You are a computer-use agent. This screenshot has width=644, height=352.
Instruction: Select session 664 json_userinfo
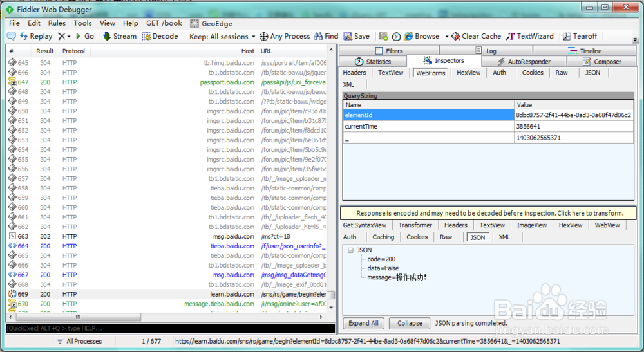point(167,246)
